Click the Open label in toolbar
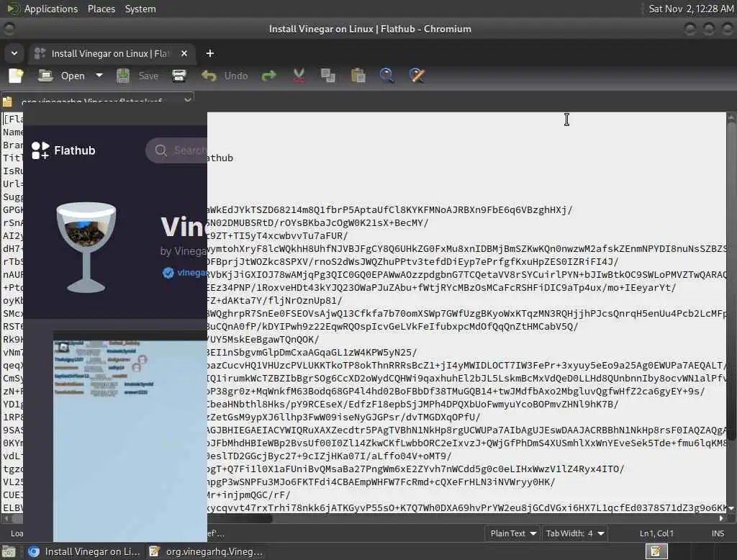737x560 pixels. pos(73,76)
